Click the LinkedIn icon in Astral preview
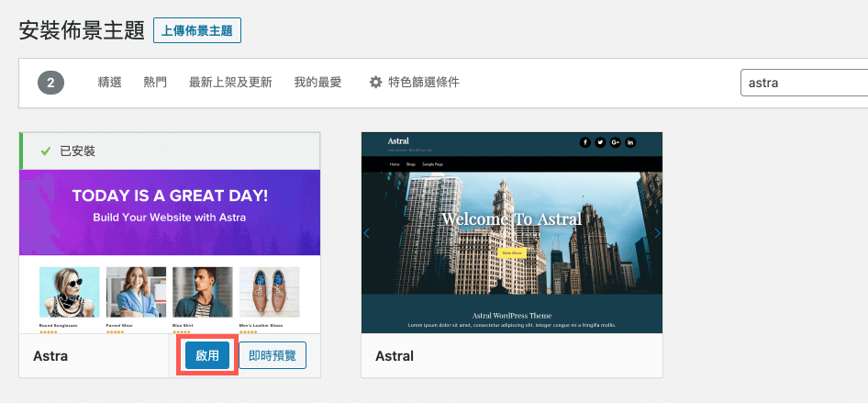This screenshot has height=403, width=868. pos(630,142)
